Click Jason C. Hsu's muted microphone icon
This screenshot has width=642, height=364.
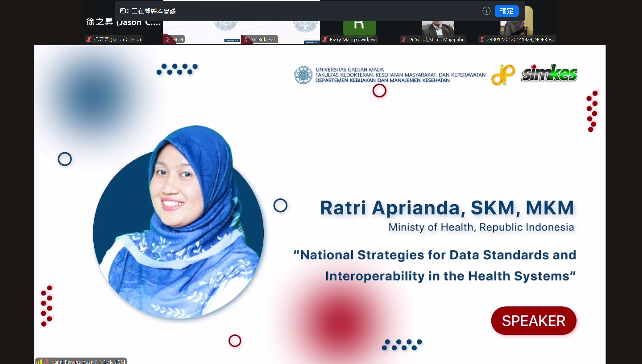(89, 39)
